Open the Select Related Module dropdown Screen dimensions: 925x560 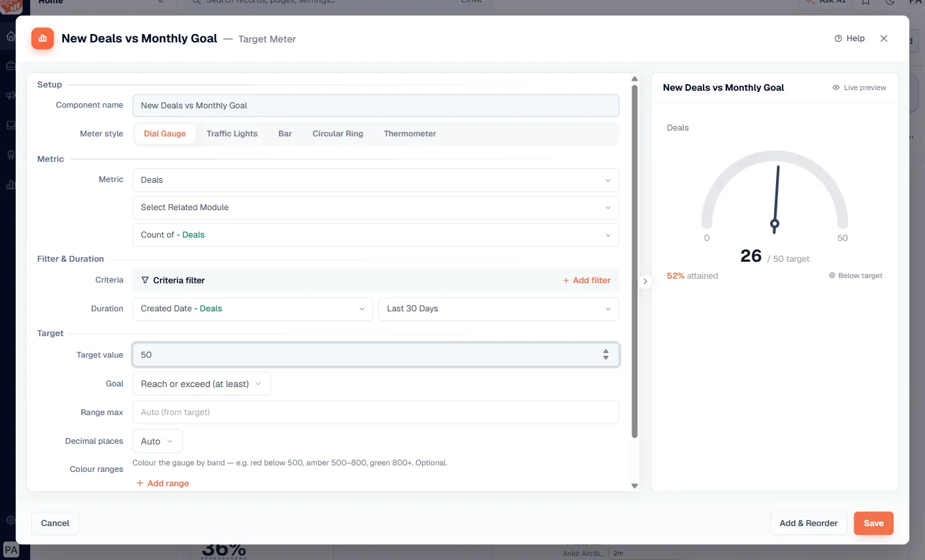(x=376, y=208)
